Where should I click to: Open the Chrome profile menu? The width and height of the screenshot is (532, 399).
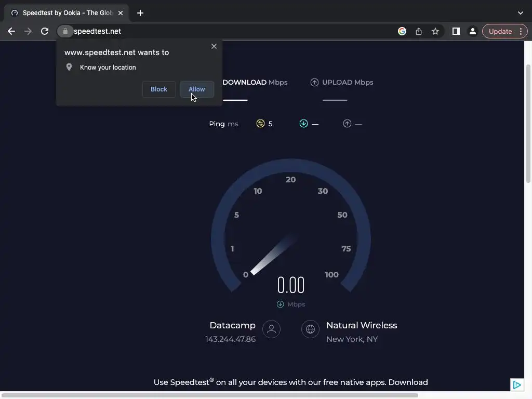click(x=473, y=31)
